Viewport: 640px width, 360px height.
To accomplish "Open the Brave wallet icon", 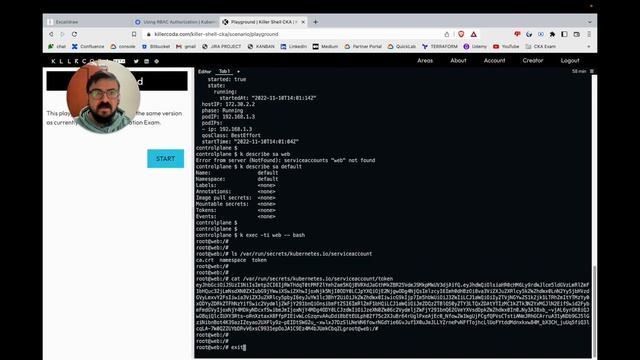I will pyautogui.click(x=576, y=34).
